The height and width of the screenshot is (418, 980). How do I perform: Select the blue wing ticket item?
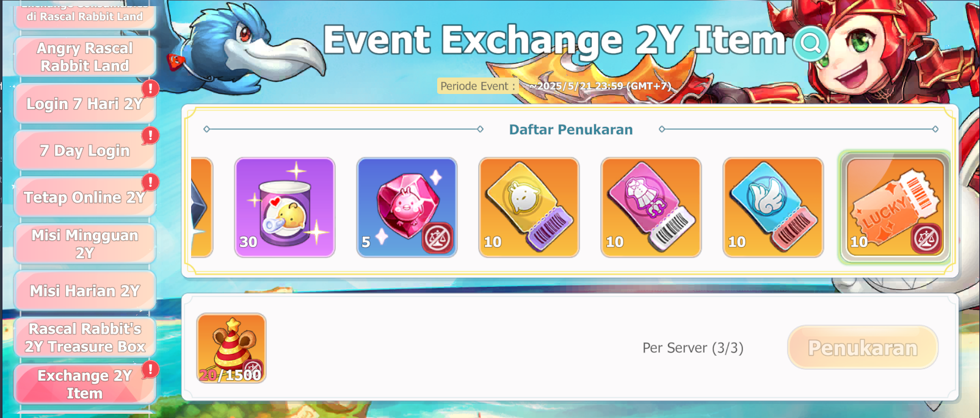pyautogui.click(x=773, y=207)
